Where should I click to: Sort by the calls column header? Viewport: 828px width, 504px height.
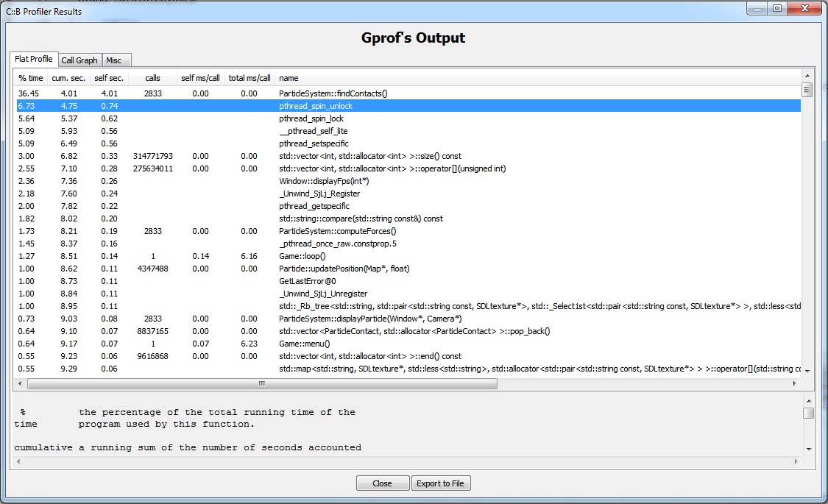[x=152, y=78]
